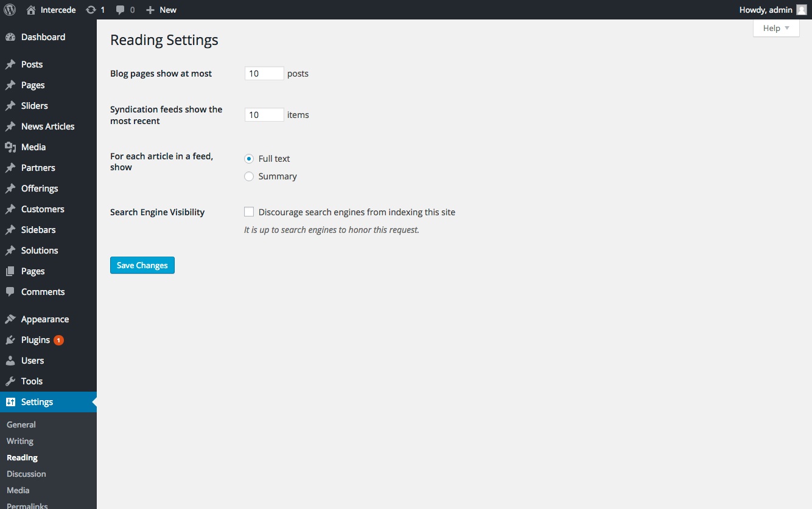The width and height of the screenshot is (812, 509).
Task: Click the Media library icon in sidebar
Action: point(10,147)
